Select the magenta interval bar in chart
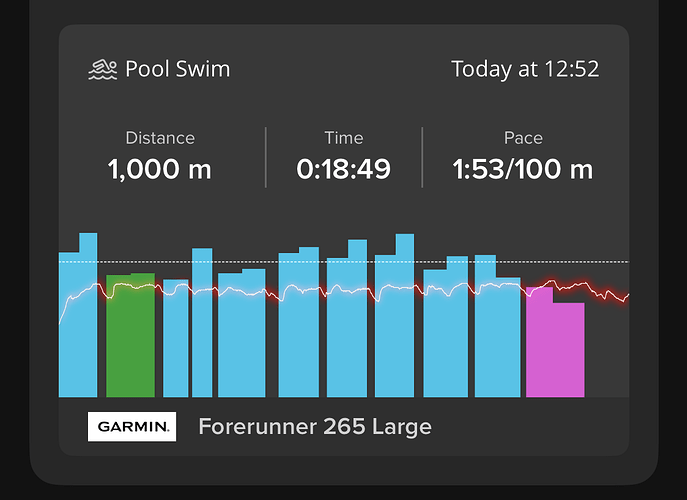This screenshot has width=687, height=500. point(553,350)
